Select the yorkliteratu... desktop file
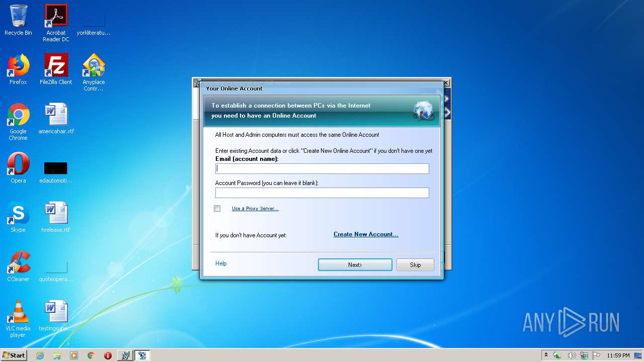 coord(94,23)
